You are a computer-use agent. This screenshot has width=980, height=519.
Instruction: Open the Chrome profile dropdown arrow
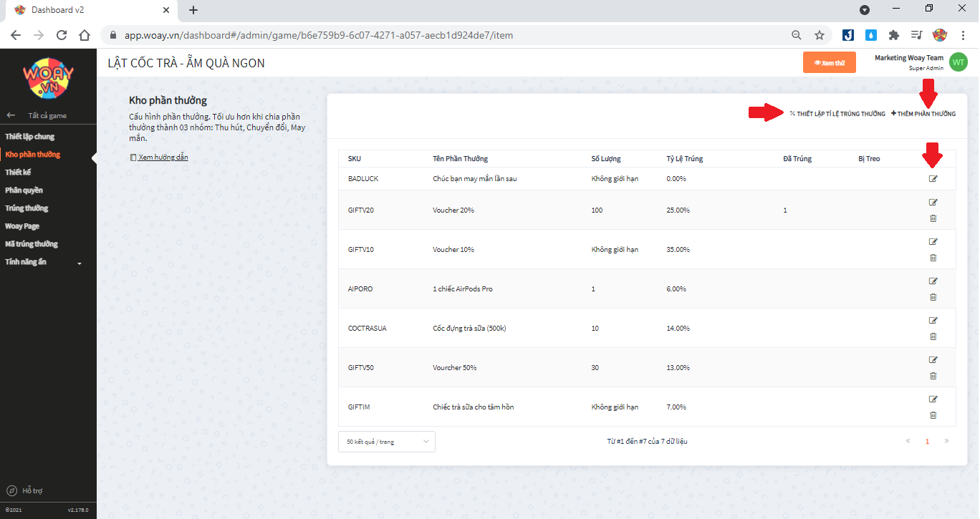[x=865, y=10]
